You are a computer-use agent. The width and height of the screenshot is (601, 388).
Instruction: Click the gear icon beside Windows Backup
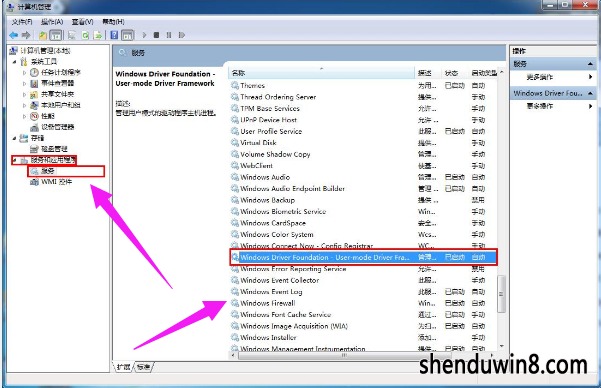point(235,200)
